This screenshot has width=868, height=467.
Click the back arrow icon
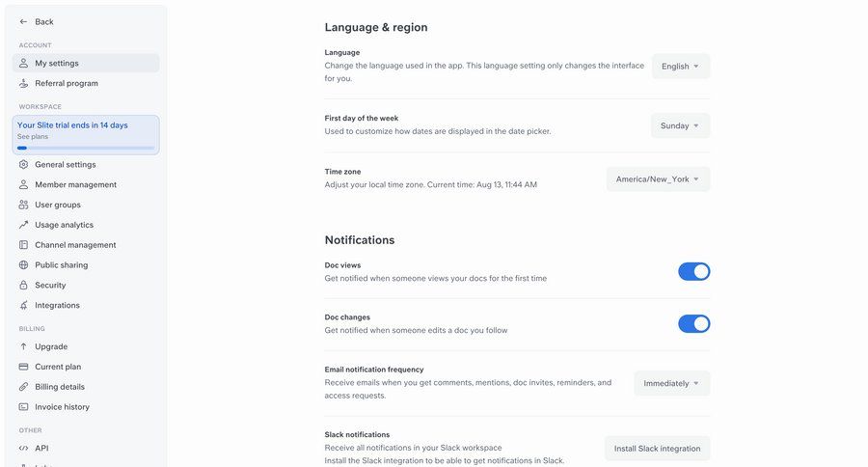23,21
